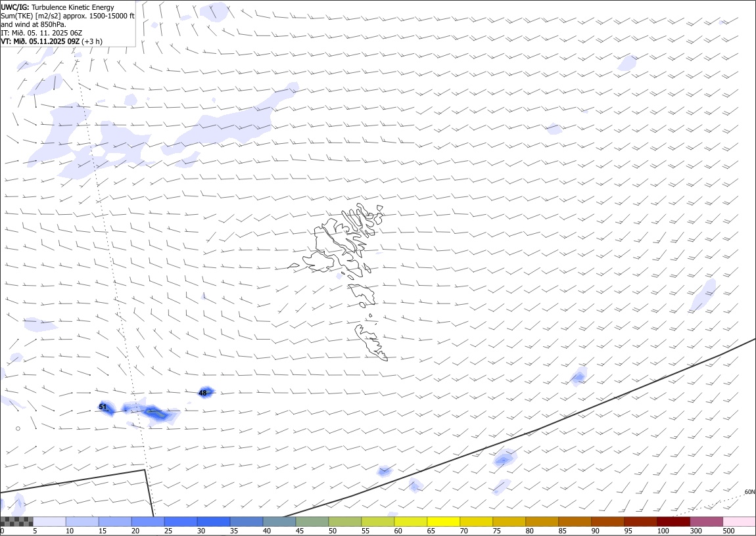Click the 65–70 bright yellow legend swatch
Screen dimensions: 756x536
click(444, 522)
